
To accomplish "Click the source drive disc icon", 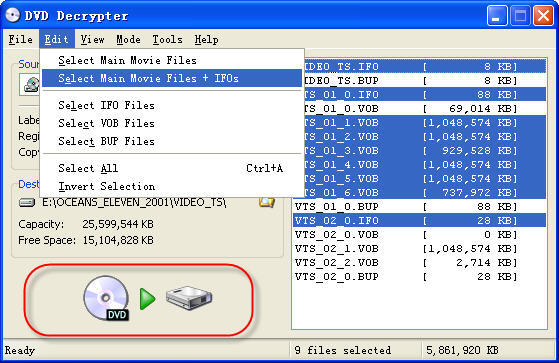I will [x=31, y=85].
